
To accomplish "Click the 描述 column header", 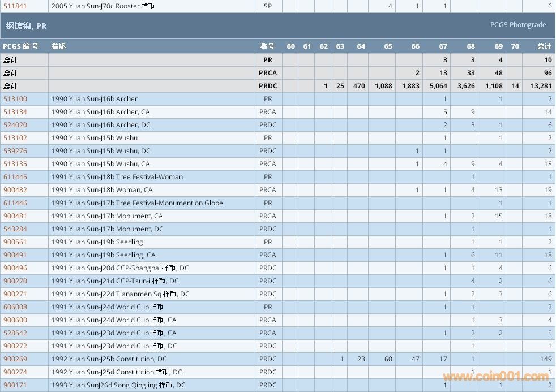I will click(x=59, y=46).
